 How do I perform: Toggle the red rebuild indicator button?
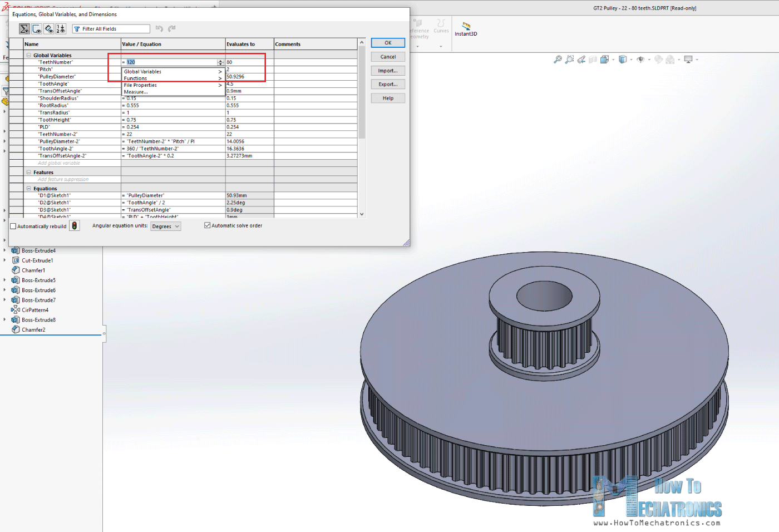74,225
